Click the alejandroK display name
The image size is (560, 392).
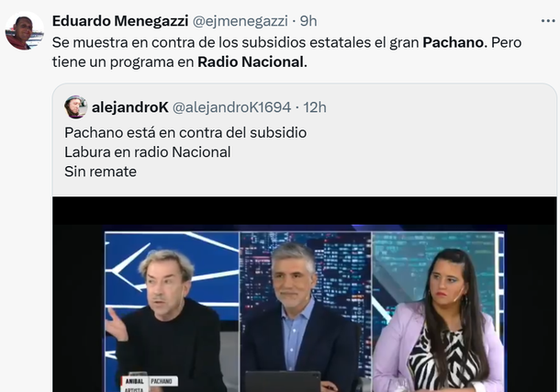pyautogui.click(x=130, y=107)
